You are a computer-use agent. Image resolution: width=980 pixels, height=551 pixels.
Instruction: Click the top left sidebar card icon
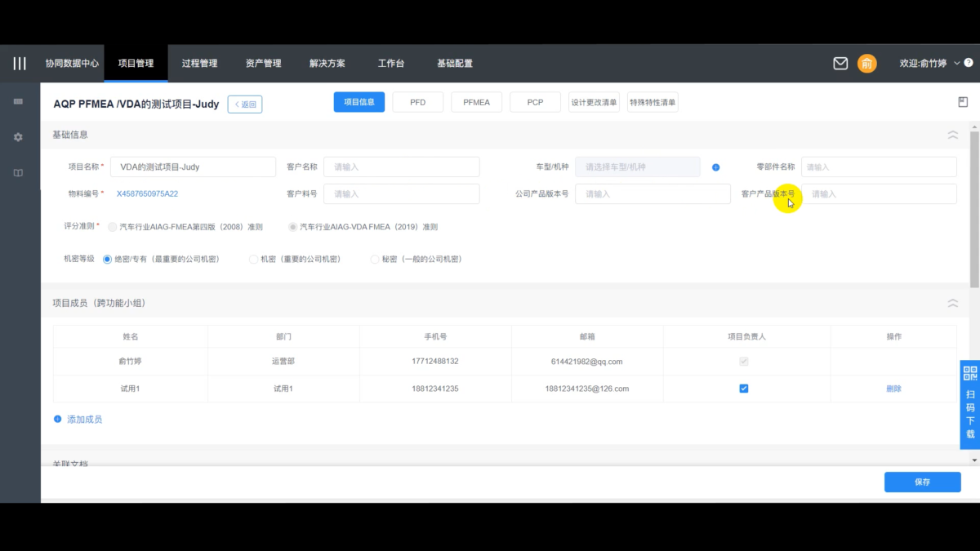(x=19, y=101)
